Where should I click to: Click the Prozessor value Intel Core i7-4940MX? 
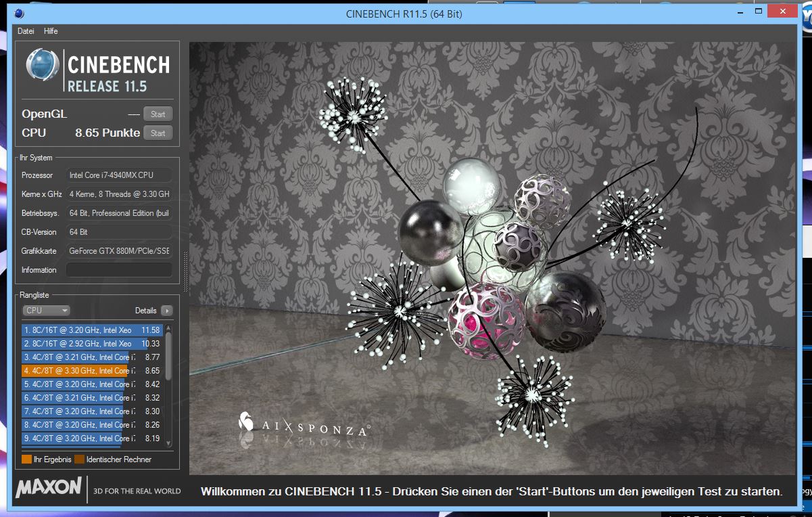(x=119, y=175)
